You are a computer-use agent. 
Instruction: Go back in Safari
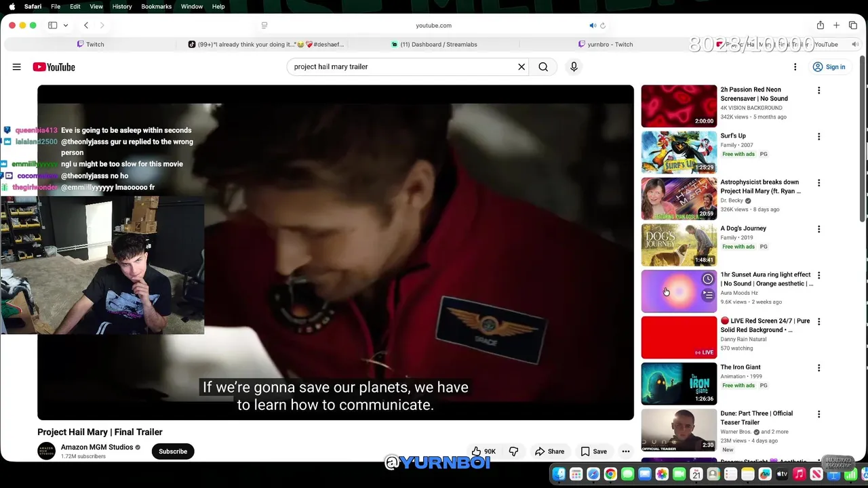point(86,25)
